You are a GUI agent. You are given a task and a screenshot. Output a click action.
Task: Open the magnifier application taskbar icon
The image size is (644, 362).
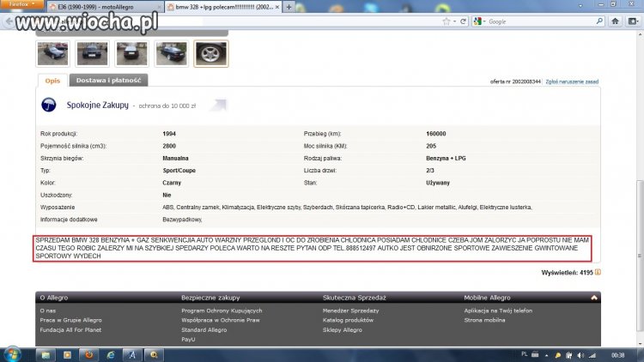(x=154, y=354)
